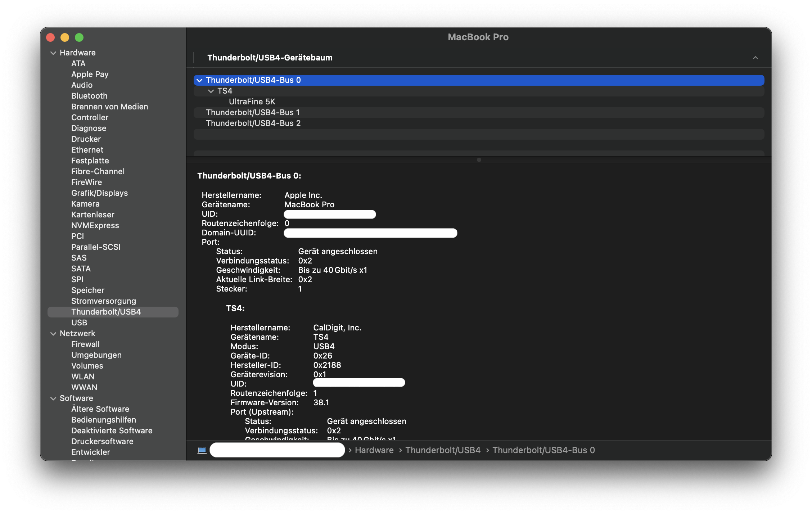The width and height of the screenshot is (812, 514).
Task: Open the NVMExpress category
Action: coord(95,225)
